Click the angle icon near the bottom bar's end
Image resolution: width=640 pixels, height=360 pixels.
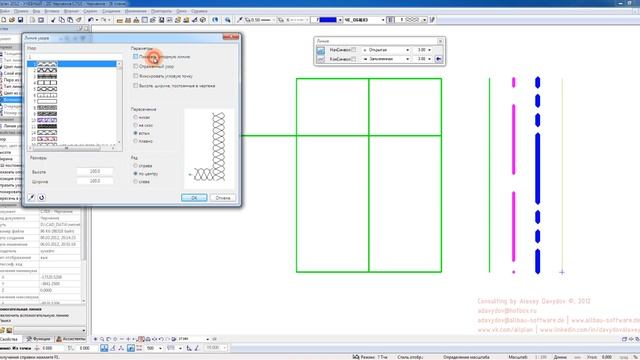197,348
